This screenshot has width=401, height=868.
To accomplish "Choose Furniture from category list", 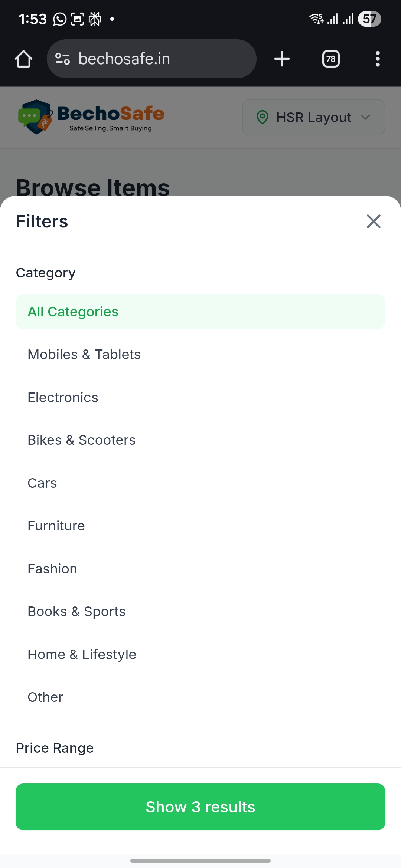I will tap(56, 526).
